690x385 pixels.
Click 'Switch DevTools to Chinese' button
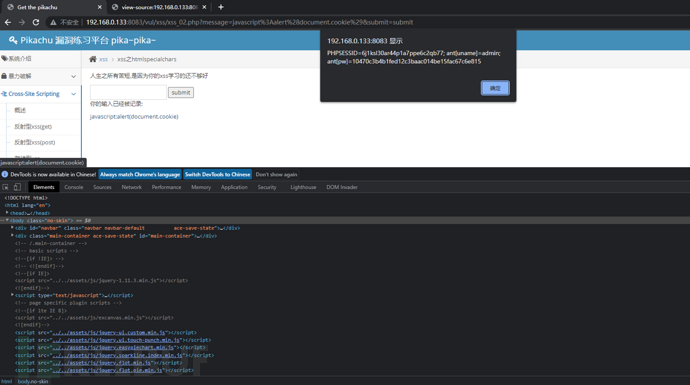(217, 175)
